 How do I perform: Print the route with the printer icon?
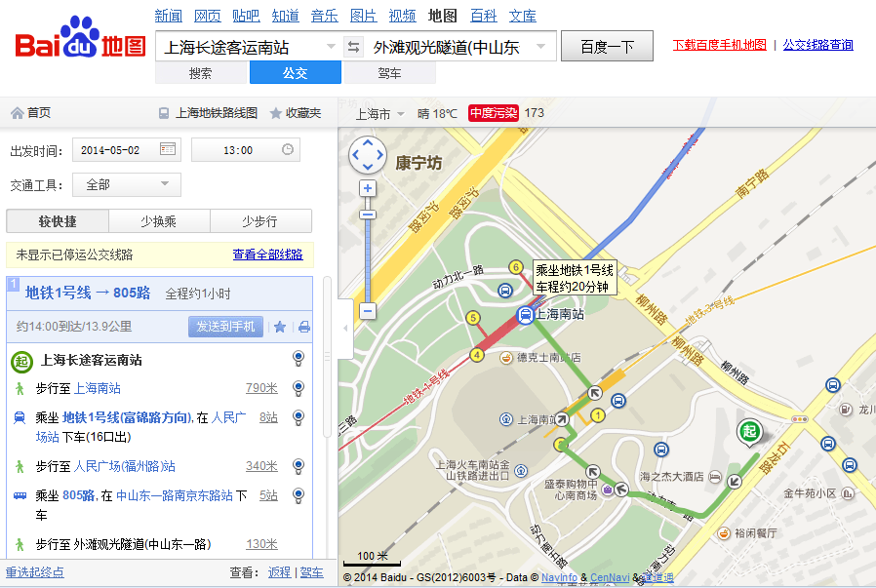[304, 327]
